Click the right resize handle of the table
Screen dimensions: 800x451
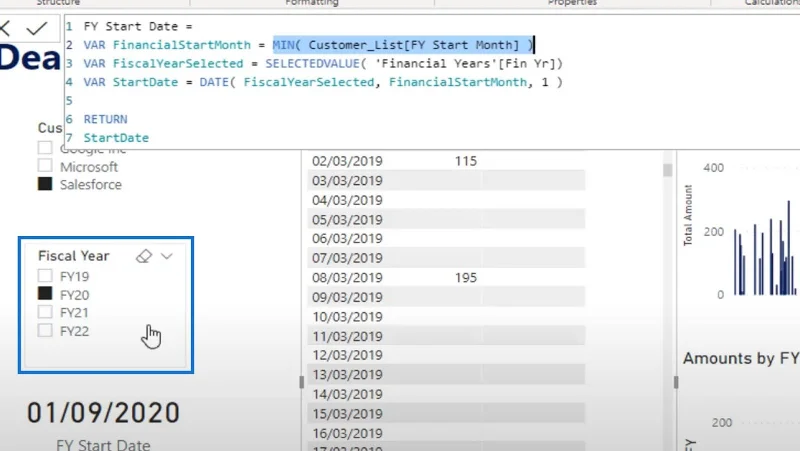tap(676, 382)
